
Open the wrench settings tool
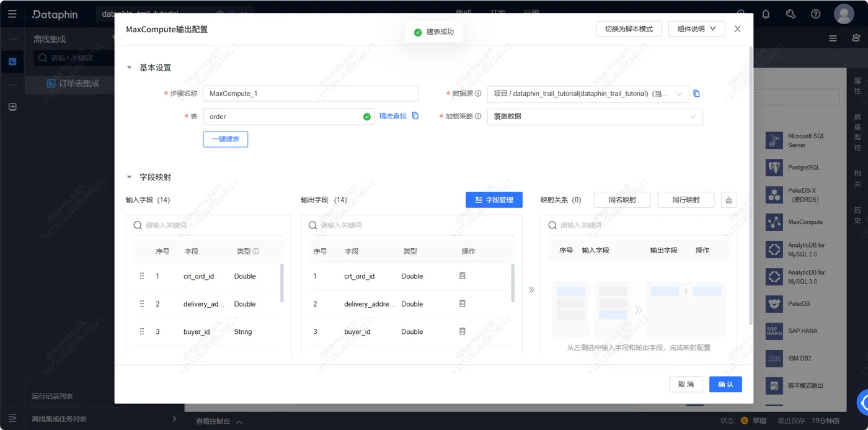(790, 14)
